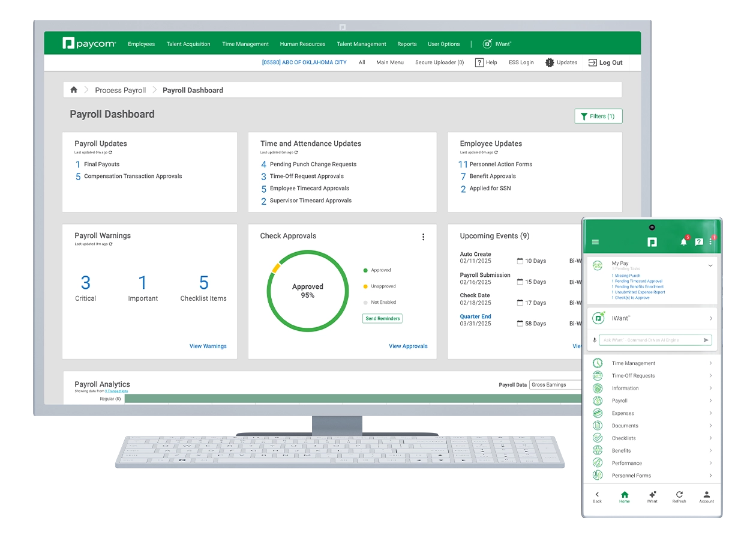The height and width of the screenshot is (538, 756).
Task: Open the User Options menu
Action: click(444, 44)
